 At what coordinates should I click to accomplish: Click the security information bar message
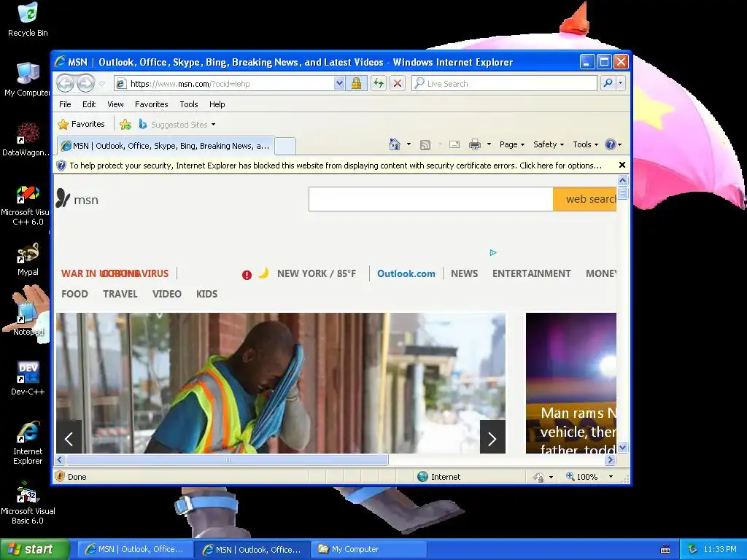336,166
